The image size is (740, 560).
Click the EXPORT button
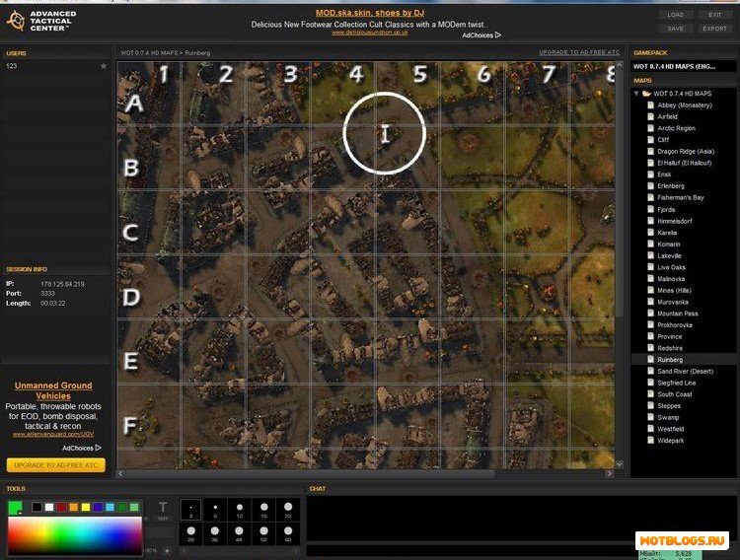(x=714, y=29)
